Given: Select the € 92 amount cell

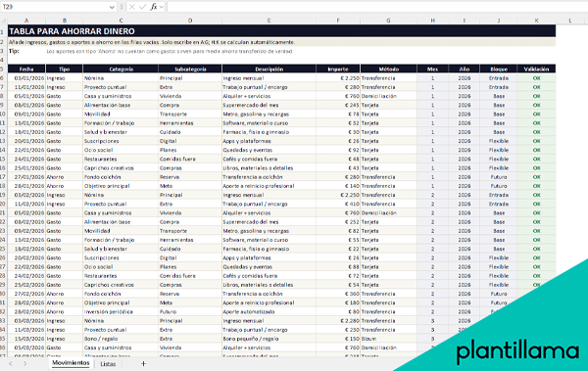Looking at the screenshot, I should coord(338,150).
